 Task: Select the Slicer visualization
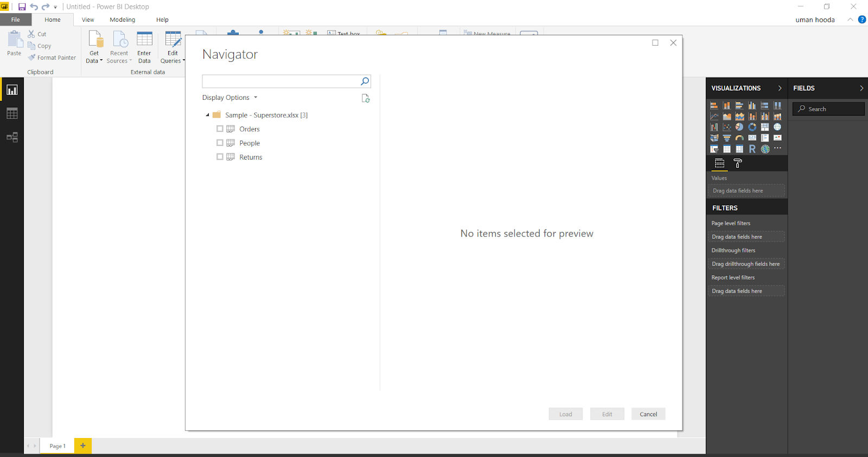pyautogui.click(x=714, y=149)
